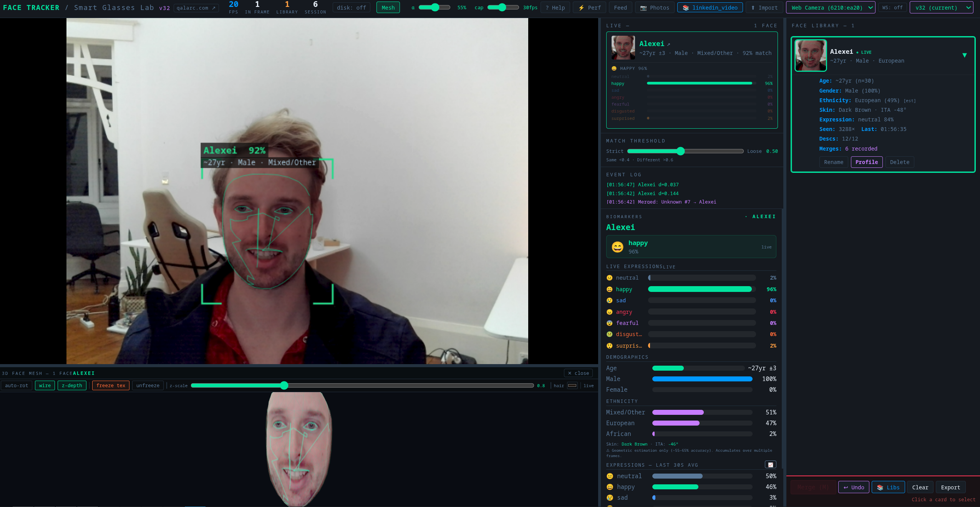Toggle the WS: off connection

pos(892,8)
